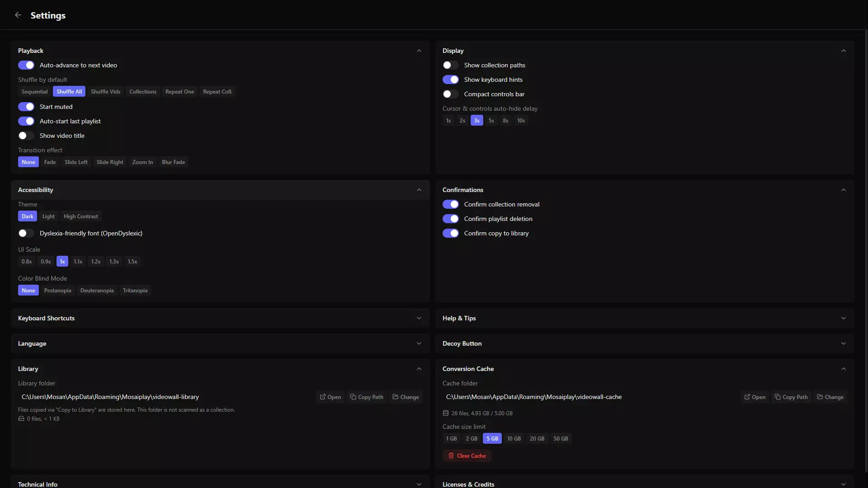Choose Slide Left transition effect
Image resolution: width=868 pixels, height=488 pixels.
[76, 162]
